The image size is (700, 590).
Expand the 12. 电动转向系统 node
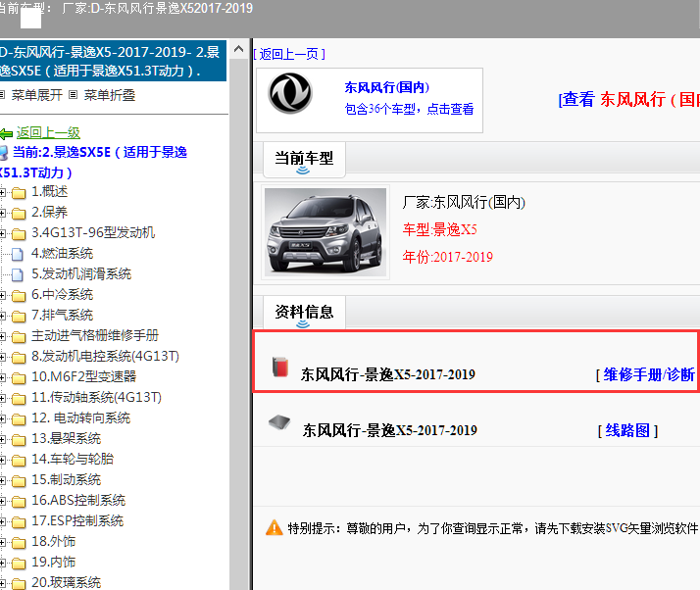pos(2,419)
